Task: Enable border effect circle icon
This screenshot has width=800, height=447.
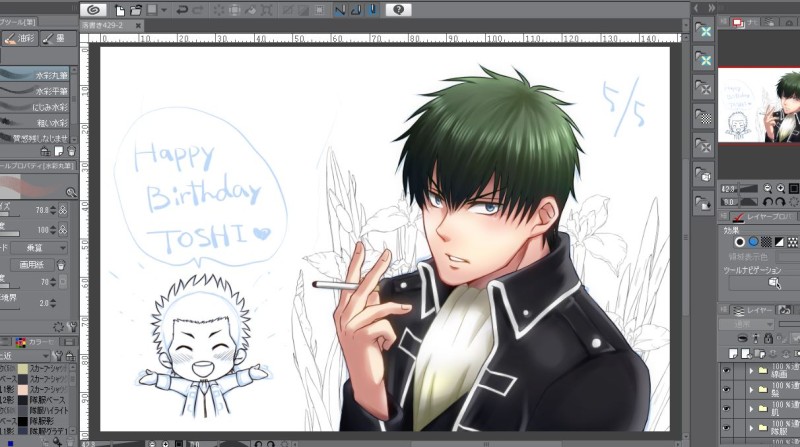Action: pos(739,242)
